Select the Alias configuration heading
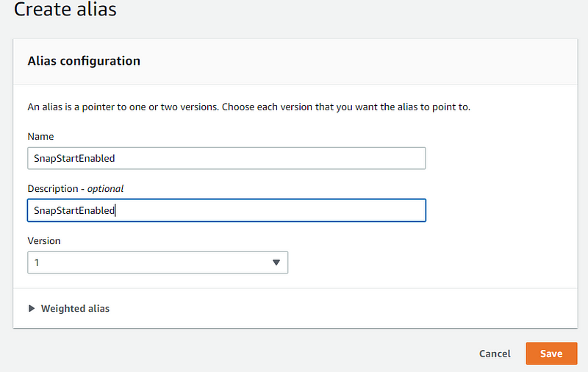This screenshot has height=372, width=588. (84, 61)
